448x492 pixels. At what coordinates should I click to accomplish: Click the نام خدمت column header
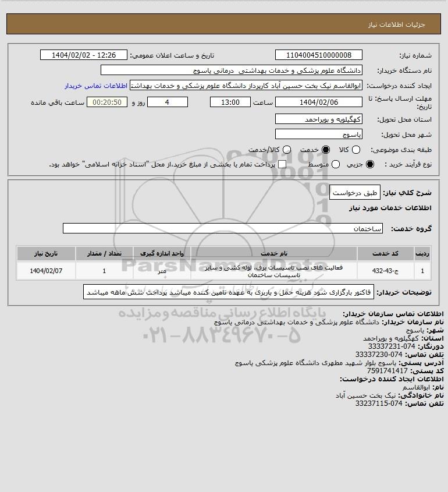[274, 253]
